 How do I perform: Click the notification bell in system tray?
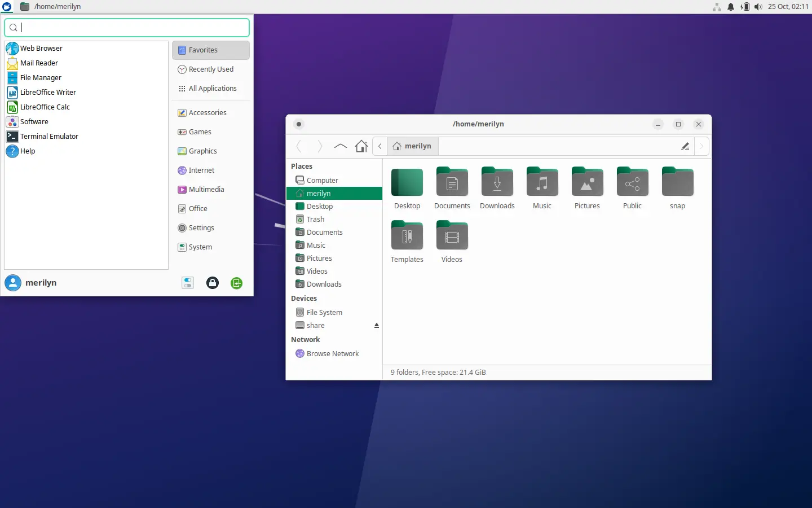point(731,7)
